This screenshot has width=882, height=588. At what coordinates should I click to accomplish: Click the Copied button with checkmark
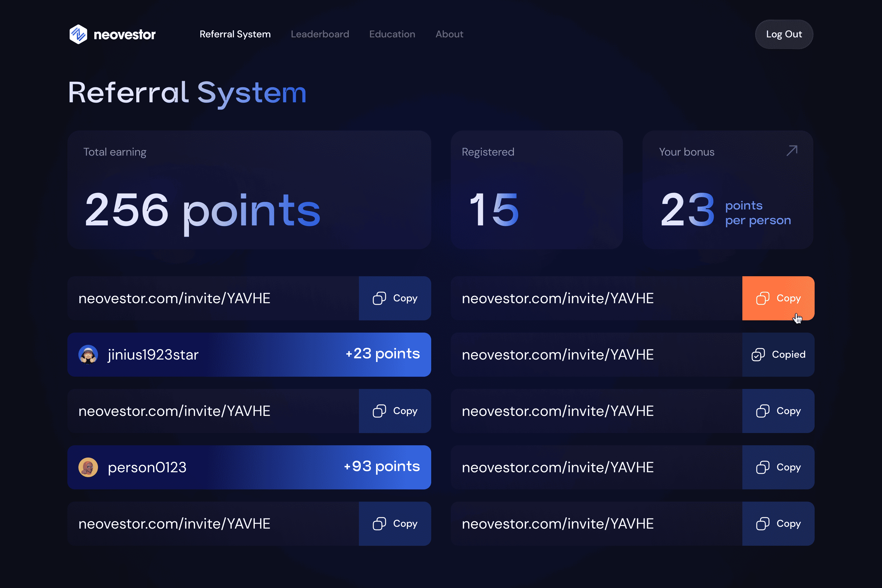tap(778, 354)
